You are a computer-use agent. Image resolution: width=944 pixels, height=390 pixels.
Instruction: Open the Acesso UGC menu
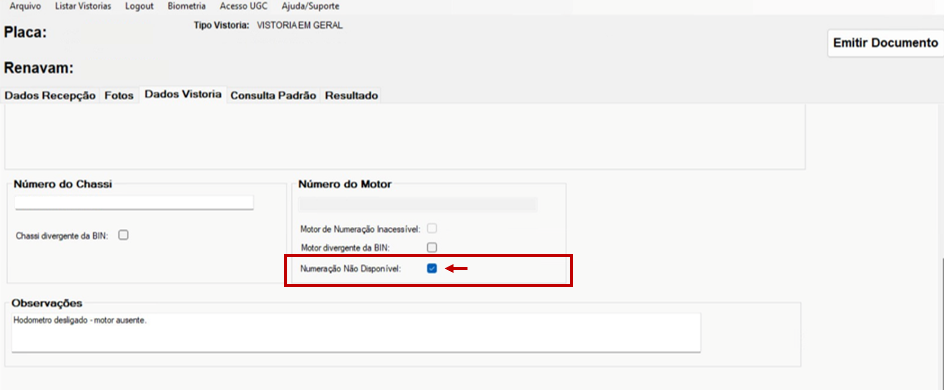coord(244,7)
